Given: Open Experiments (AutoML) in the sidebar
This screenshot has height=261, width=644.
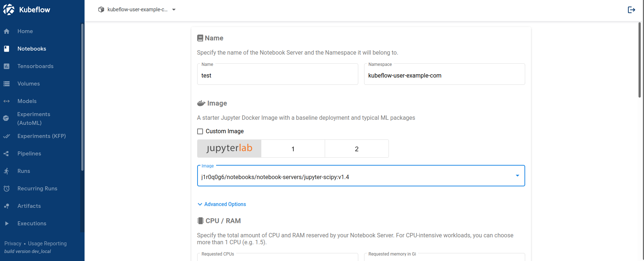Looking at the screenshot, I should 34,119.
